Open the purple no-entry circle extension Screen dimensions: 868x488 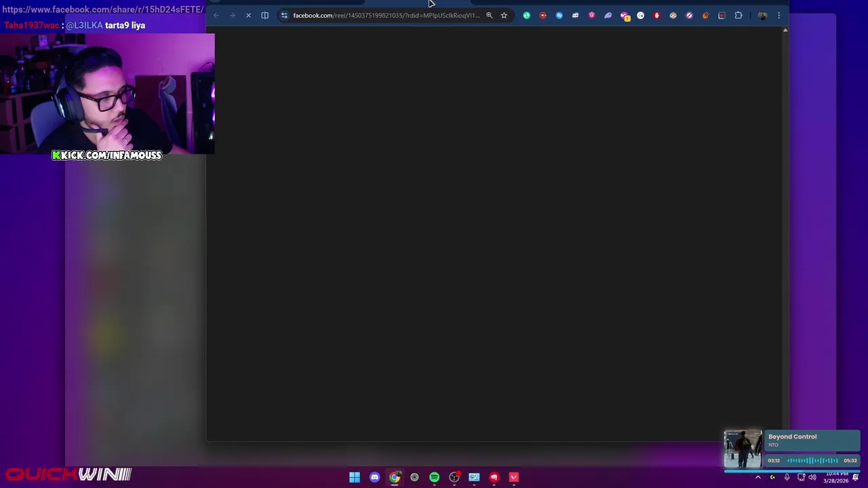[x=689, y=15]
